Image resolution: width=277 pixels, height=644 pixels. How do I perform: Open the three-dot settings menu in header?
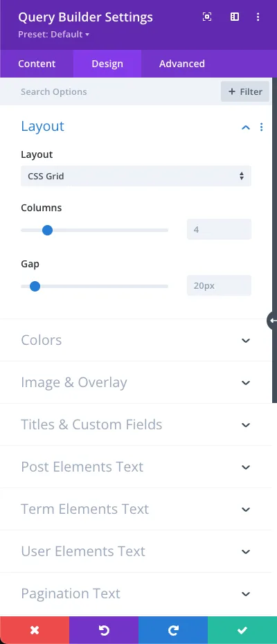[x=258, y=17]
